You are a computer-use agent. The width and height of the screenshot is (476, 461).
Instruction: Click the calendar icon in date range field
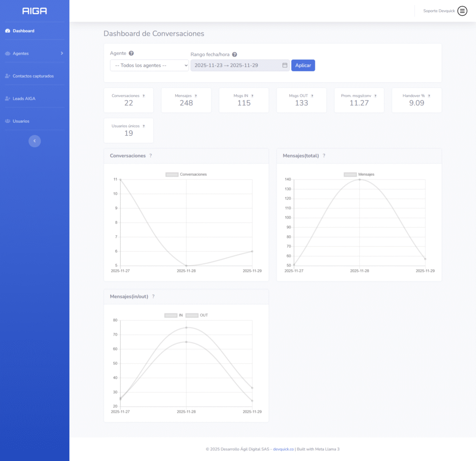[x=284, y=66]
